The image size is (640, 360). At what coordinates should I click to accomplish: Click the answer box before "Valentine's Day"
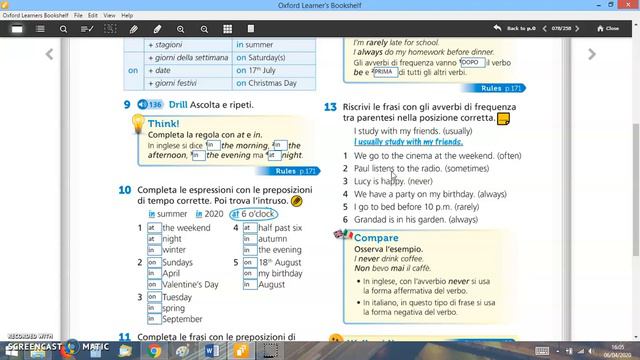pyautogui.click(x=154, y=284)
